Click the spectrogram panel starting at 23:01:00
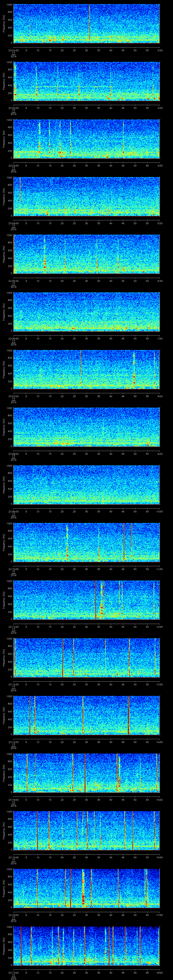The width and height of the screenshot is (173, 980). (86, 24)
